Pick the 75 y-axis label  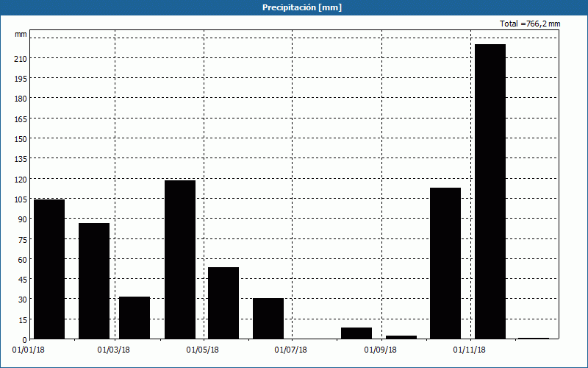23,240
